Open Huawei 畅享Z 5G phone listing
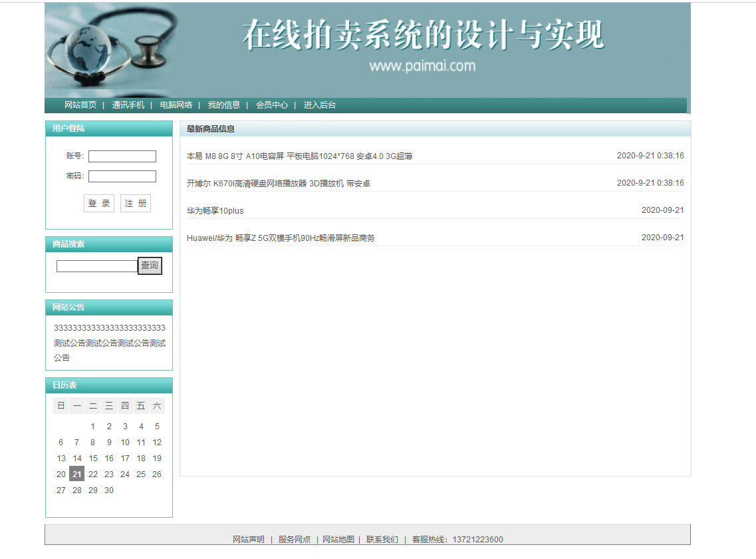The image size is (756, 559). click(281, 238)
